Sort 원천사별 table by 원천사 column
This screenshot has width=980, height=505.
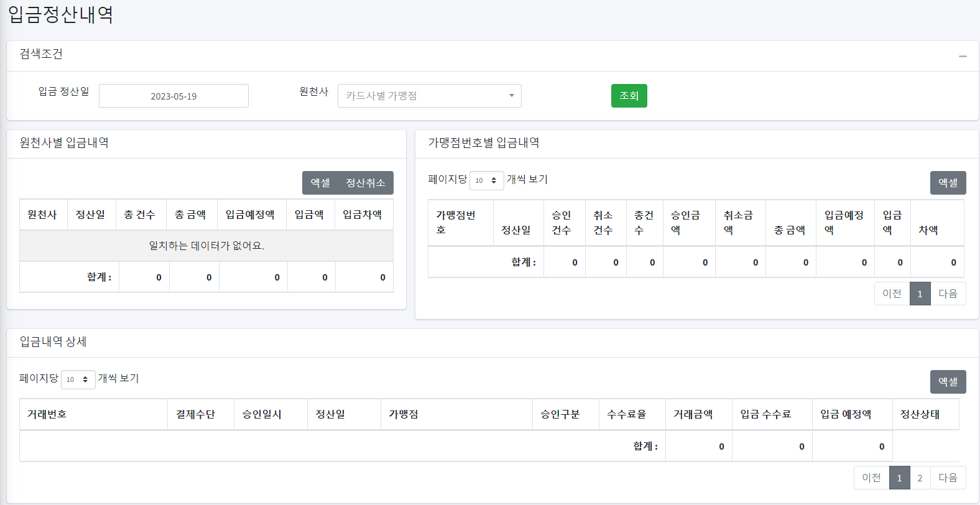pyautogui.click(x=42, y=215)
